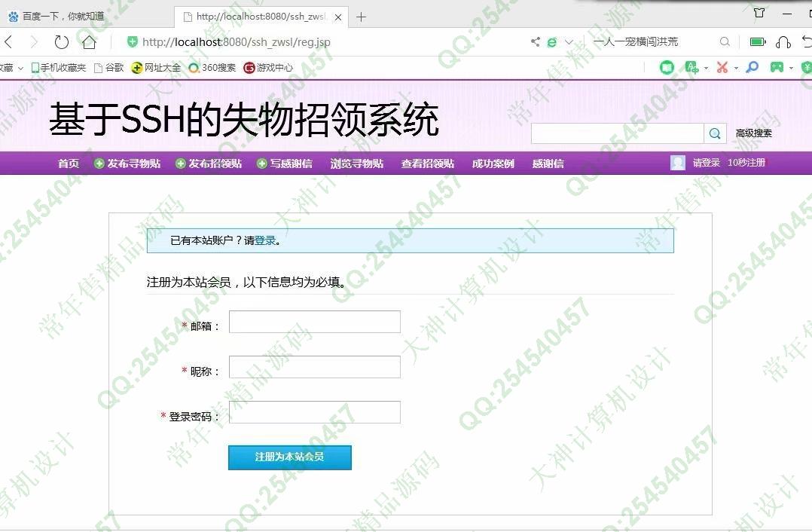Screen dimensions: 812x532
Task: Click the green security shield in address bar
Action: coord(132,42)
